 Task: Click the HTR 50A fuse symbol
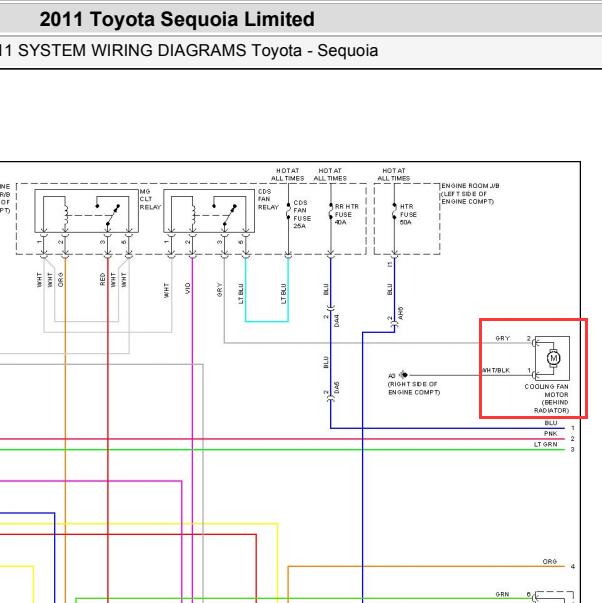pyautogui.click(x=394, y=212)
